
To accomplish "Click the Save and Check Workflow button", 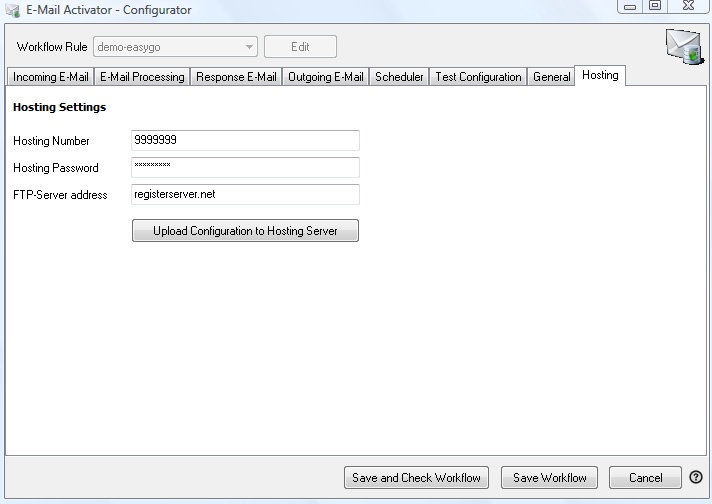I will [x=416, y=478].
